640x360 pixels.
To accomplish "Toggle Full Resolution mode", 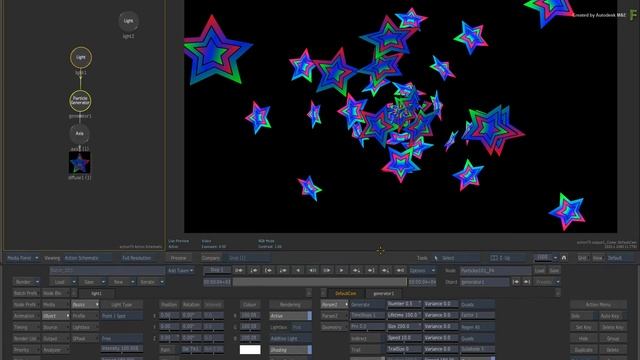I will pos(137,258).
